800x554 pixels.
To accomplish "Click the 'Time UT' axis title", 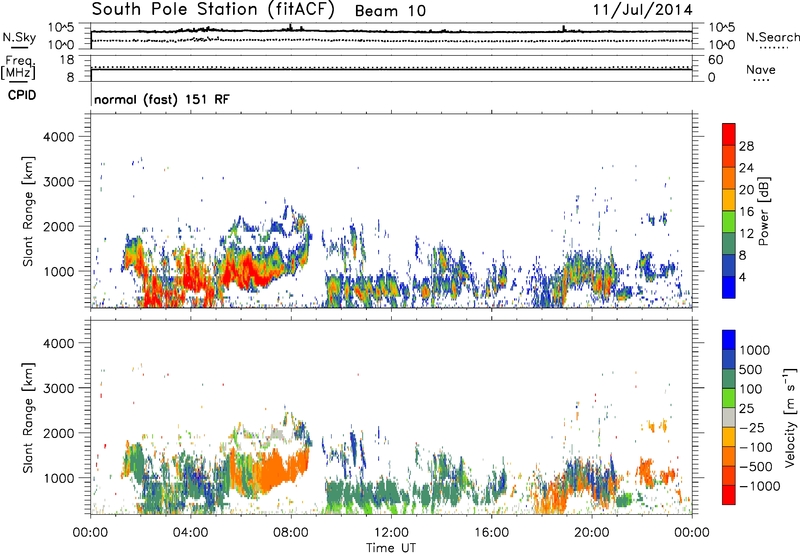I will tap(391, 548).
